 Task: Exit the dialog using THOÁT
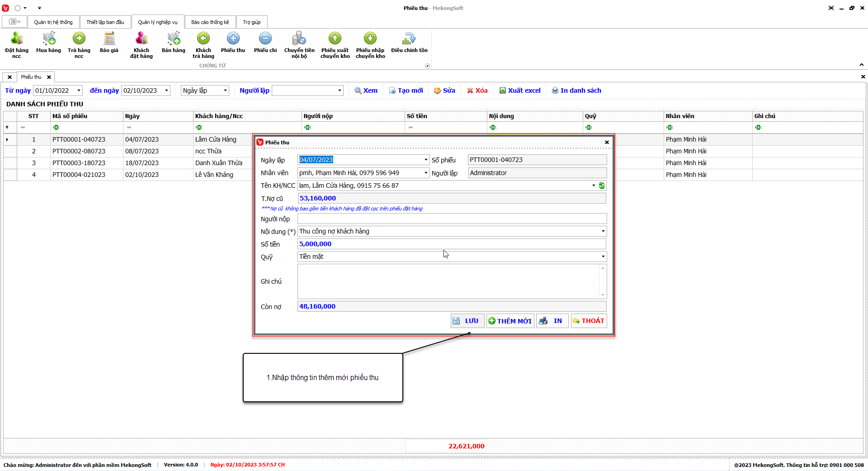(x=589, y=321)
